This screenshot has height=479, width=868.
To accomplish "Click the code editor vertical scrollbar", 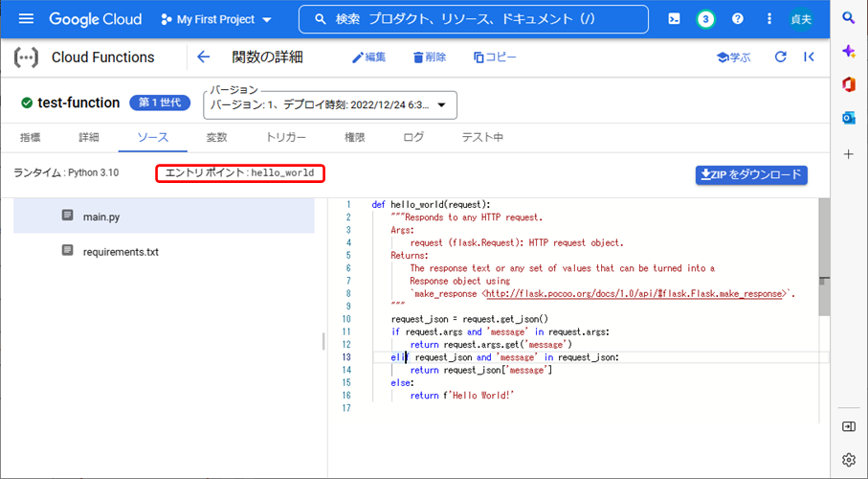I will click(x=824, y=259).
